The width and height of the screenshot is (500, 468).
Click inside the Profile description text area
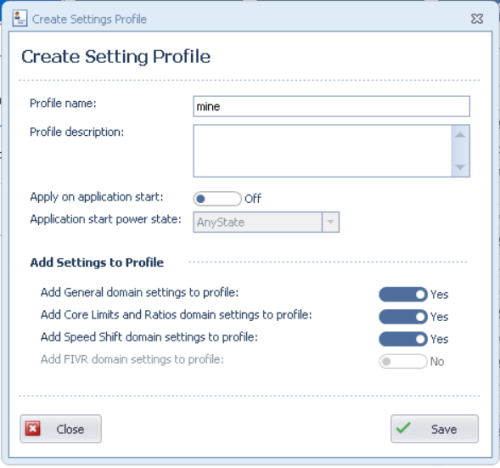point(322,151)
